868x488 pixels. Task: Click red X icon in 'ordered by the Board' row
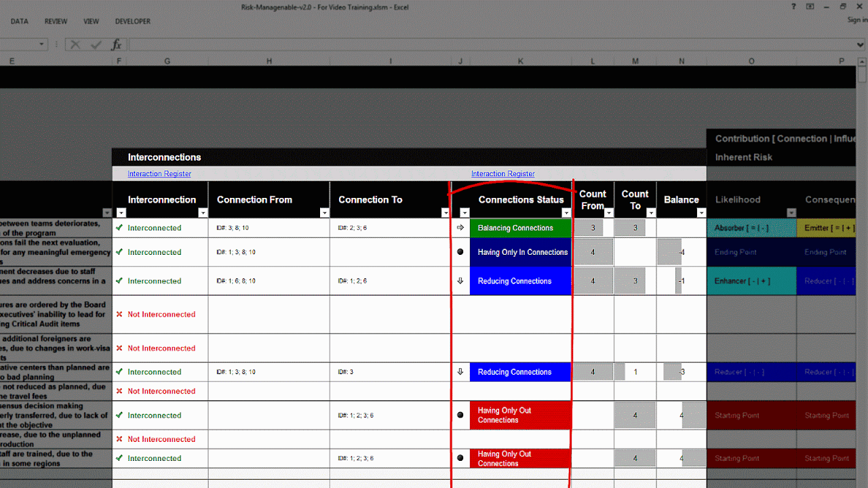coord(119,314)
